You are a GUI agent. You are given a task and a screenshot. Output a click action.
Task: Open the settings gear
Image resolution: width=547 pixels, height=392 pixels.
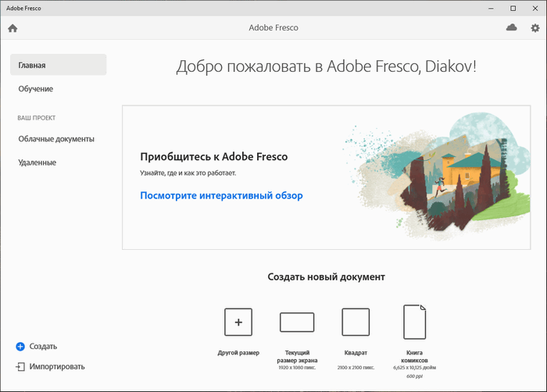click(535, 28)
